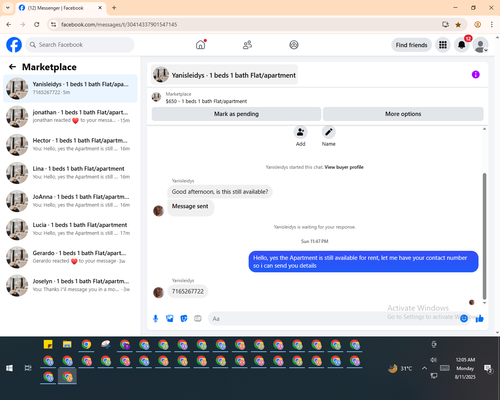Open Task View on the taskbar
The width and height of the screenshot is (500, 400).
pos(28,368)
